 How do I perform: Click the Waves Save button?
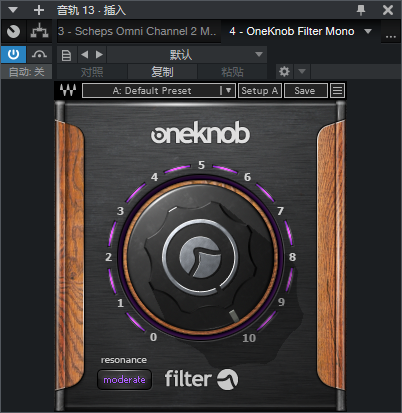[x=305, y=91]
